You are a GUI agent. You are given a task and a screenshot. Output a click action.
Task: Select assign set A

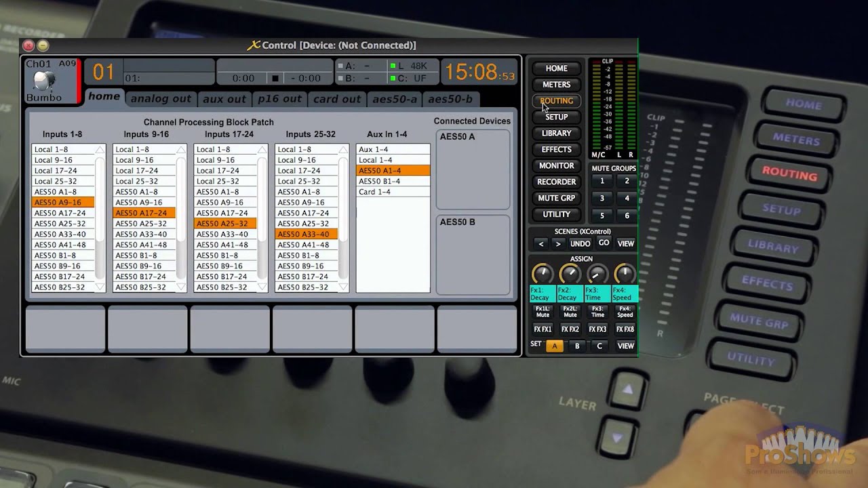click(554, 346)
